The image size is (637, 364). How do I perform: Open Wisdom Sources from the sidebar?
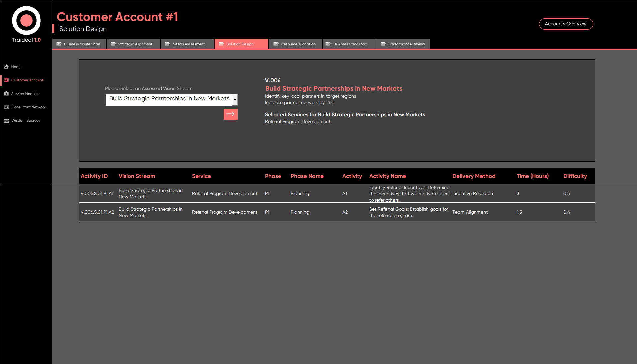[x=26, y=121]
